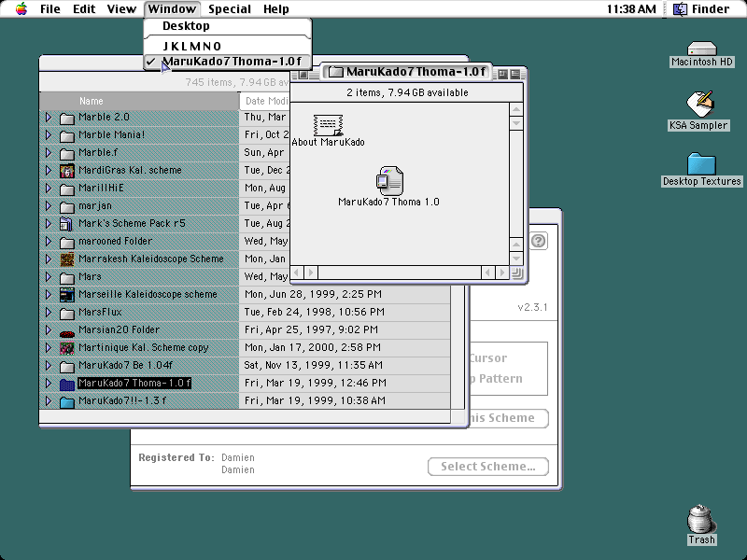
Task: Click the Trash can icon
Action: (x=701, y=520)
